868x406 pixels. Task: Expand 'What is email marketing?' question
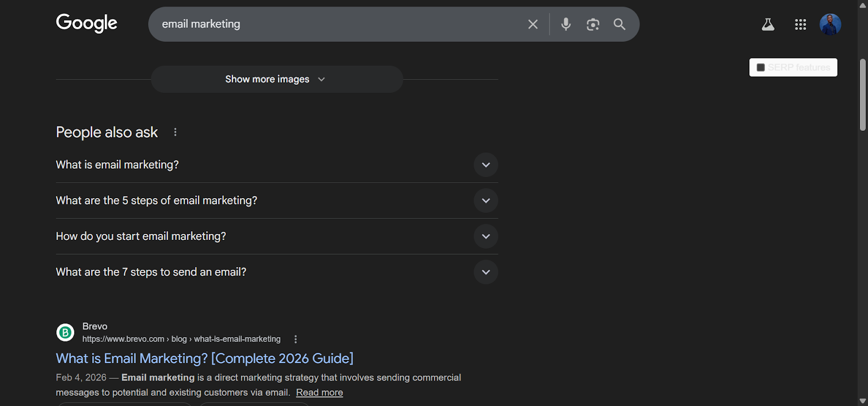click(486, 164)
